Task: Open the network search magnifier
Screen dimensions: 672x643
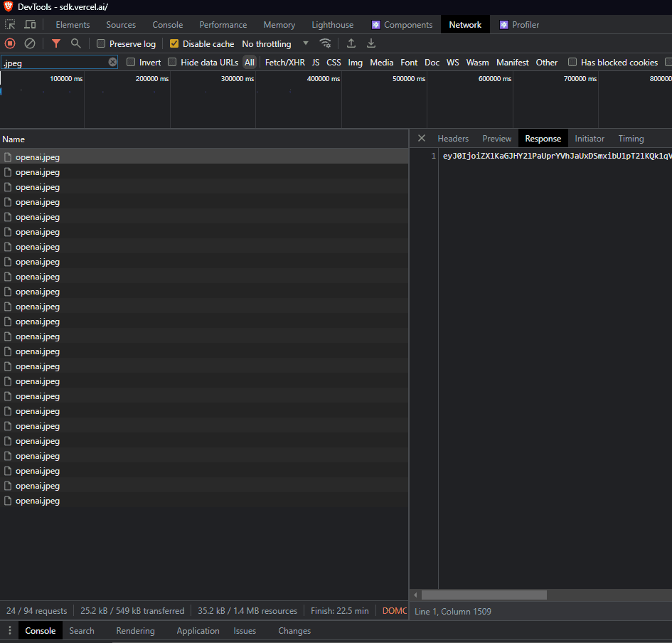Action: (x=75, y=43)
